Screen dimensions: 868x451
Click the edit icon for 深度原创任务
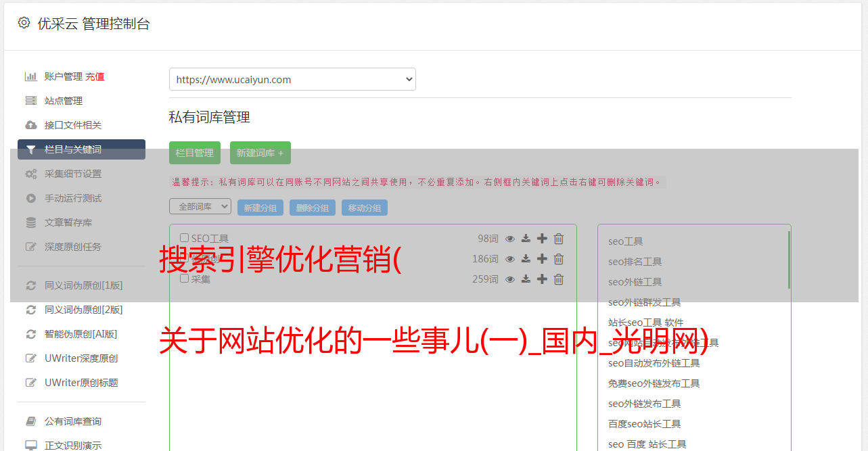(x=31, y=247)
